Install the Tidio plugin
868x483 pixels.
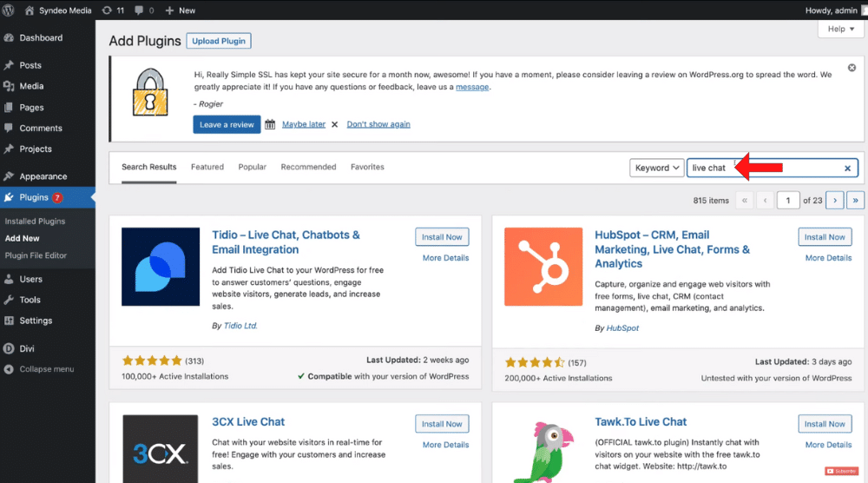pyautogui.click(x=442, y=237)
